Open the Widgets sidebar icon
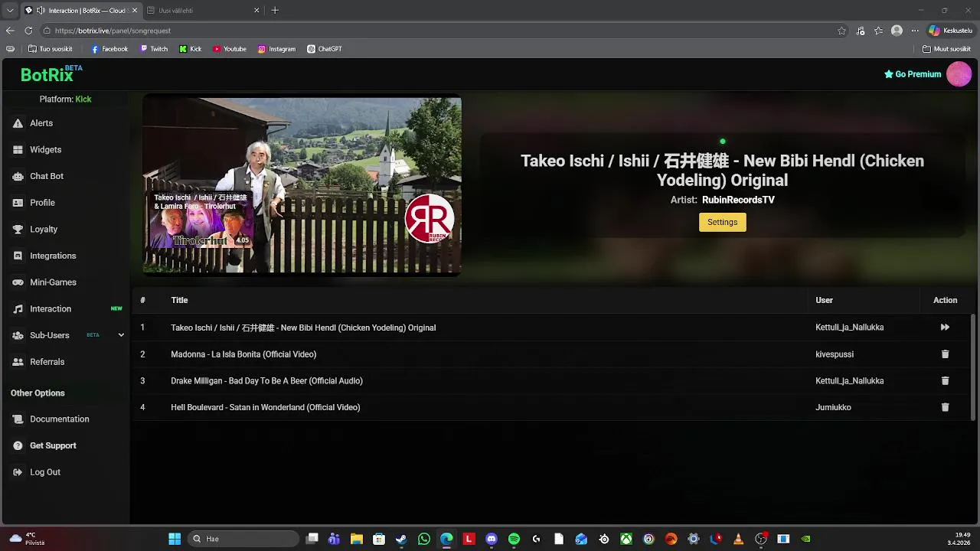Image resolution: width=980 pixels, height=551 pixels. [x=18, y=150]
